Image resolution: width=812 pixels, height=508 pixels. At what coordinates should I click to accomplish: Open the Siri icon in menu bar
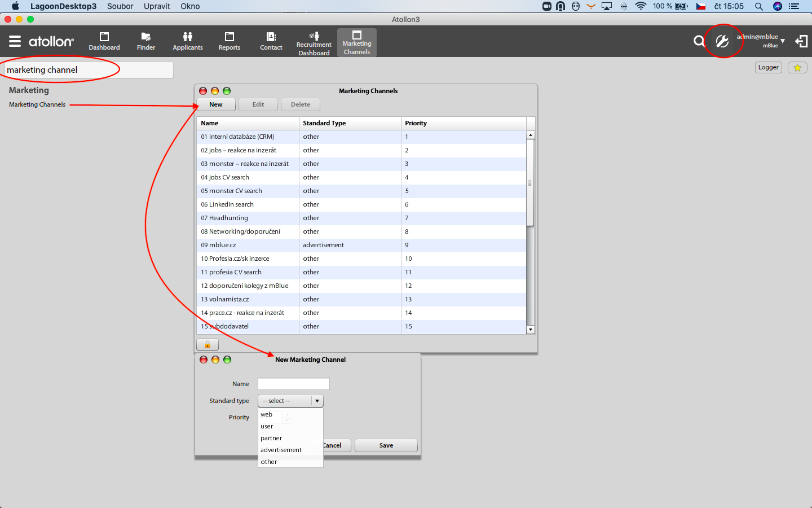[778, 6]
